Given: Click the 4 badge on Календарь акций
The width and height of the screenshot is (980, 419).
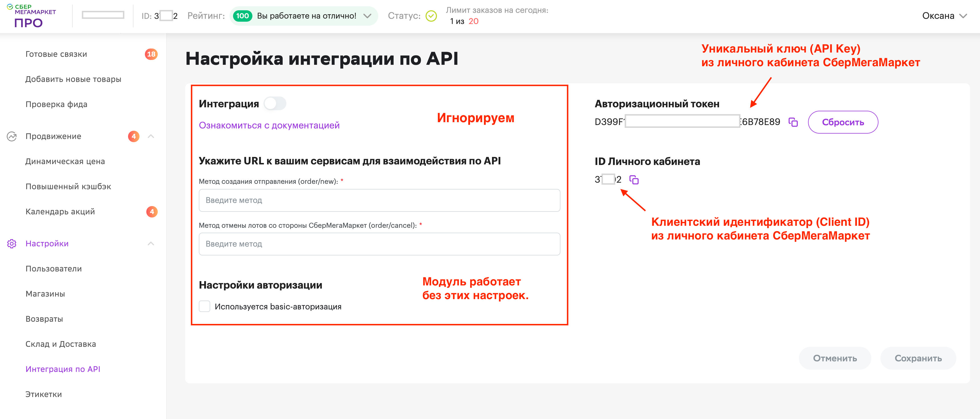Looking at the screenshot, I should click(x=152, y=211).
